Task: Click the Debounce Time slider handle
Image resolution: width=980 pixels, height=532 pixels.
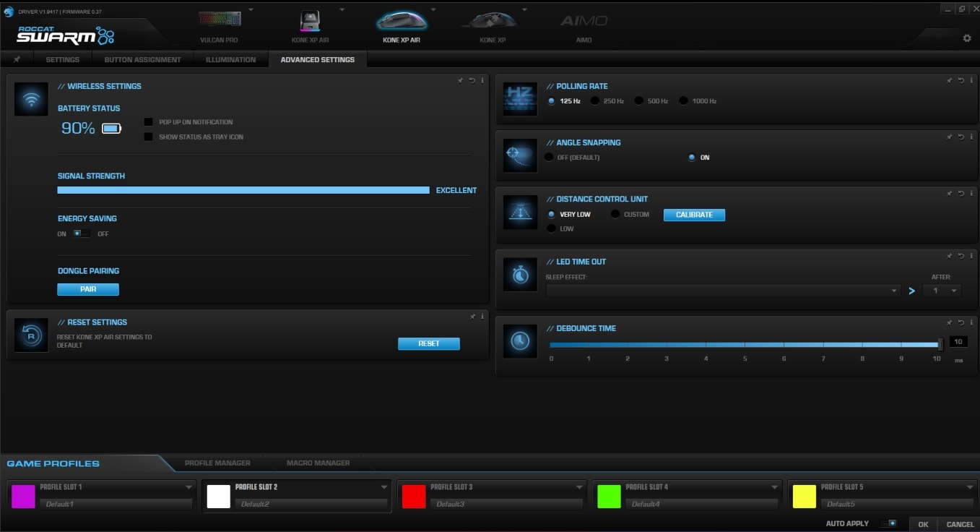Action: [940, 345]
